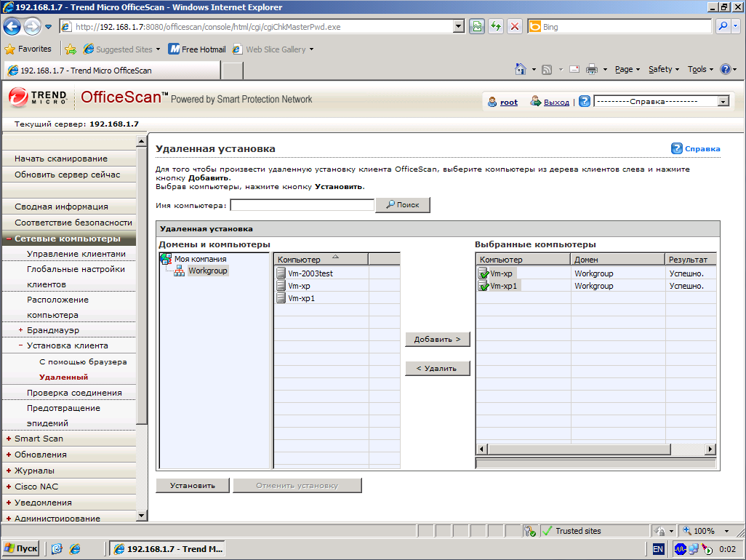Screen dimensions: 746x560
Task: Click the < Удалить button
Action: 437,368
